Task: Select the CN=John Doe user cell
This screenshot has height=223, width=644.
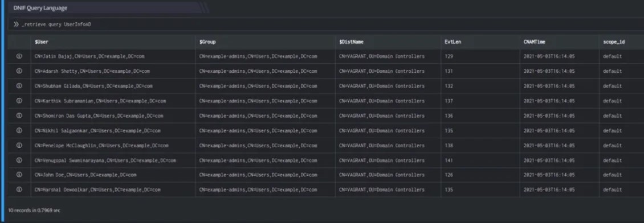Action: [113, 175]
